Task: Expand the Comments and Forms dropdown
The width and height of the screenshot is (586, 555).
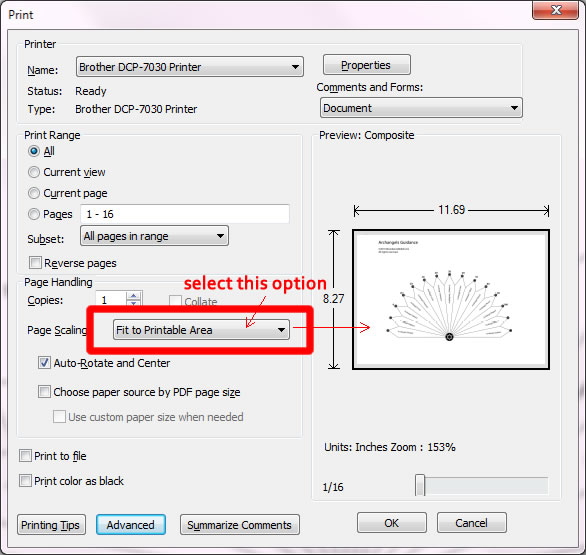Action: 421,108
